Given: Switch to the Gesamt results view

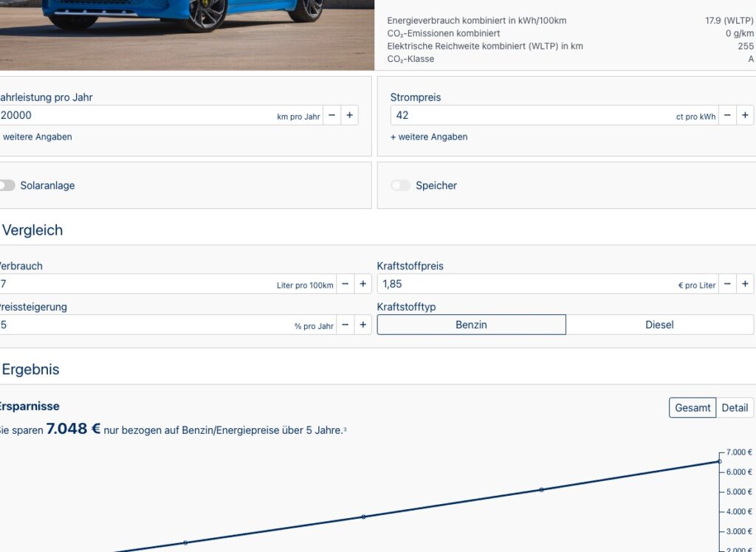Looking at the screenshot, I should coord(693,407).
